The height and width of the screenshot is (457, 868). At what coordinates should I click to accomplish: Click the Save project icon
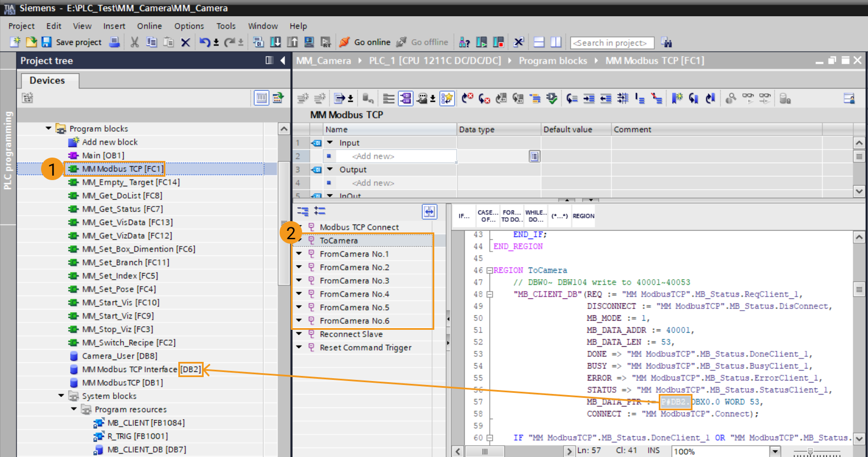[x=47, y=42]
